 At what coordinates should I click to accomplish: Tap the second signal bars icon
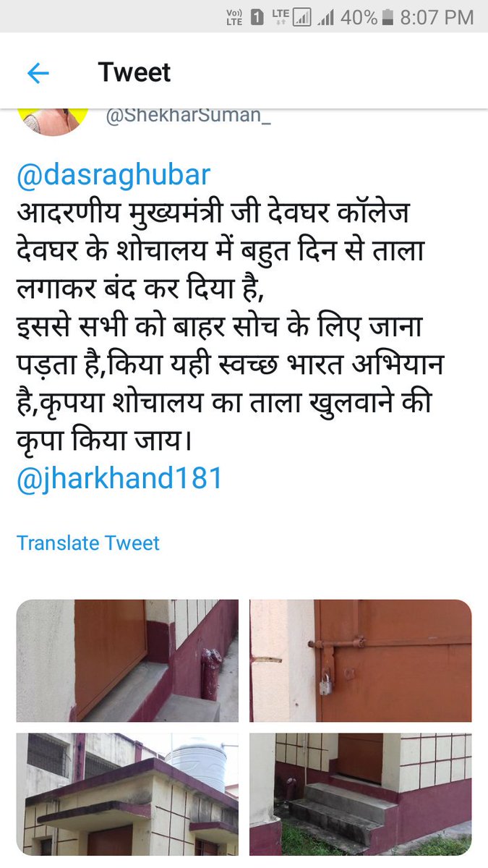(x=326, y=17)
